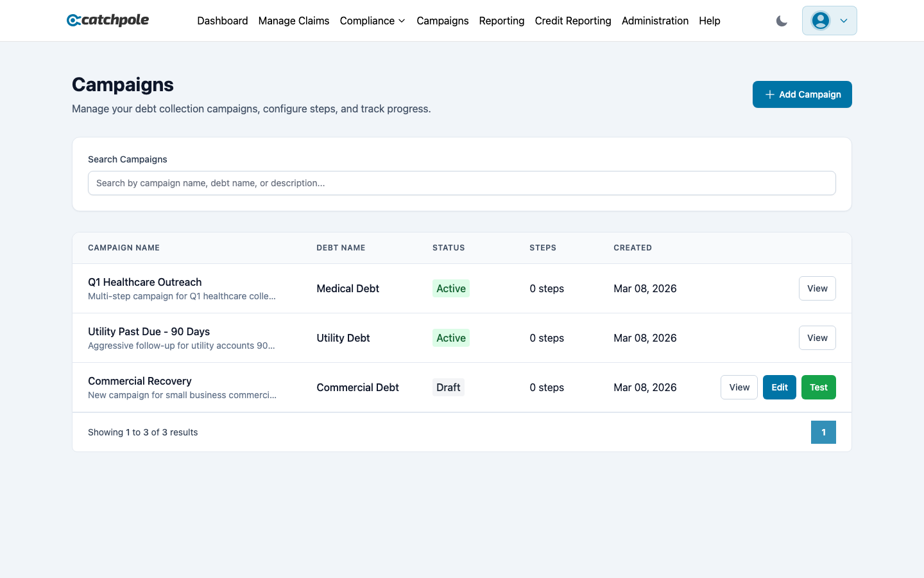Open the avatar dropdown in the header
Screen dimensions: 924x578
[x=829, y=21]
